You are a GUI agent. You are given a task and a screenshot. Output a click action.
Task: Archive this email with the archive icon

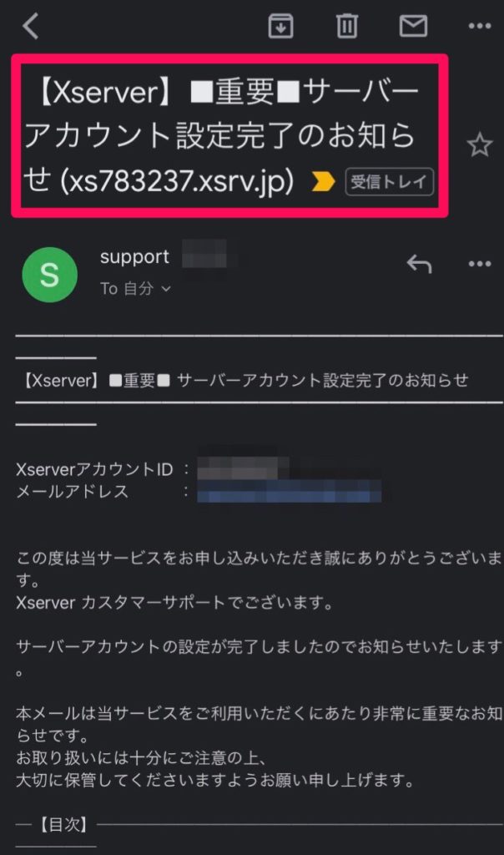pos(280,26)
